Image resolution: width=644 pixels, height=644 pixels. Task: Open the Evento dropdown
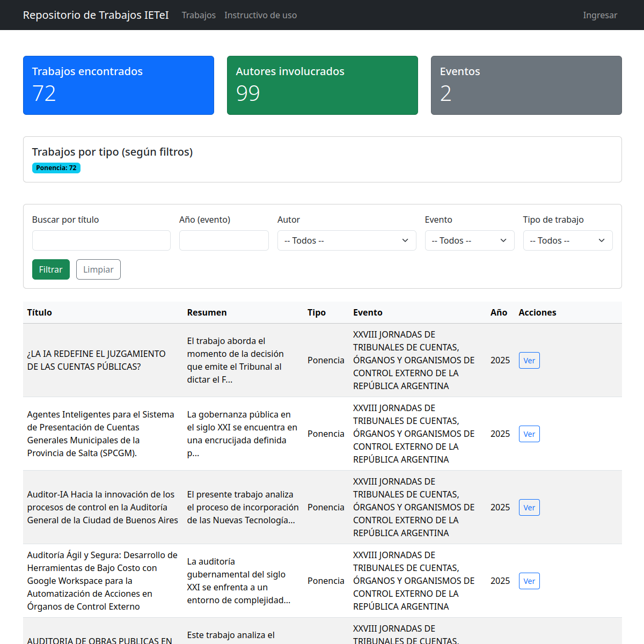point(470,240)
